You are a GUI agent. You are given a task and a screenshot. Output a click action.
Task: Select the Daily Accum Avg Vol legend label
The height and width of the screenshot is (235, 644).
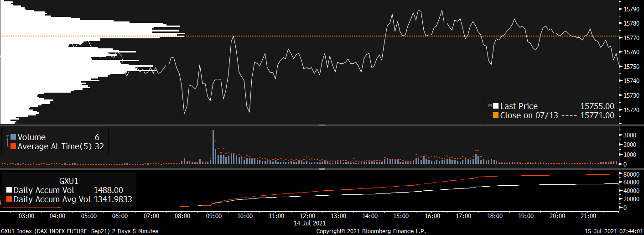click(52, 199)
